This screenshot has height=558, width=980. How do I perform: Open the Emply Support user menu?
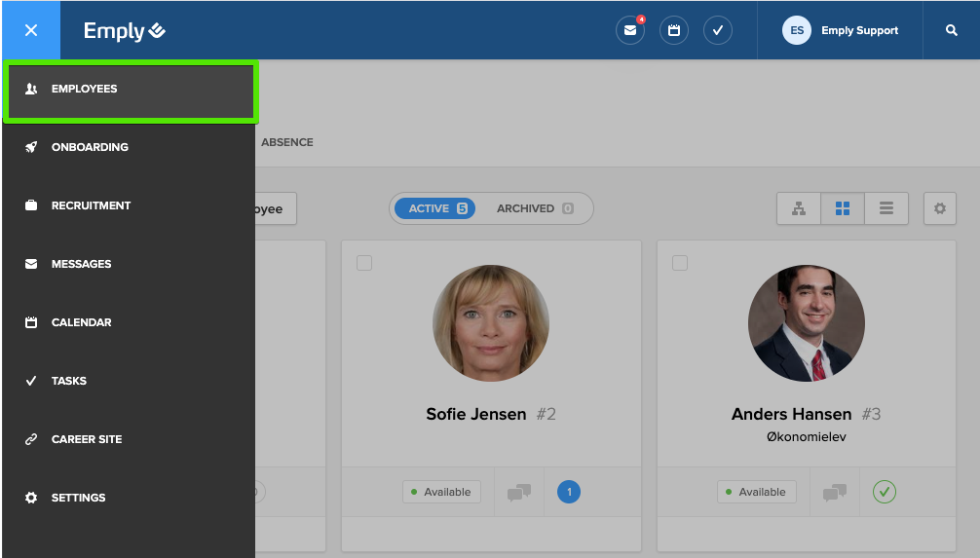[841, 30]
